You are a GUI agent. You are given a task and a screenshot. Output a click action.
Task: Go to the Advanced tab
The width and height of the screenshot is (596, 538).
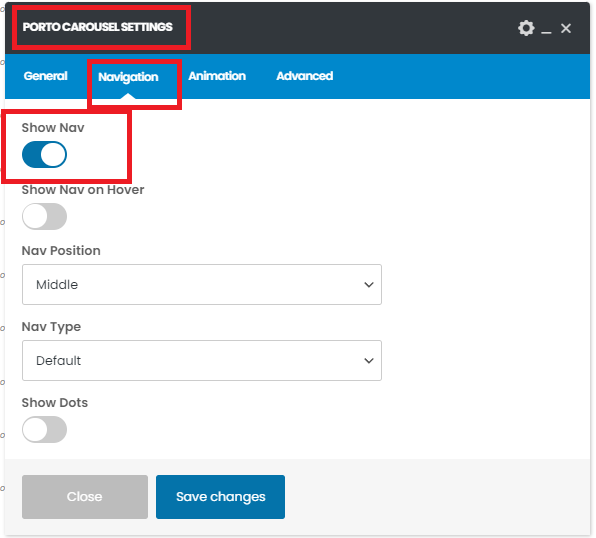[x=304, y=76]
